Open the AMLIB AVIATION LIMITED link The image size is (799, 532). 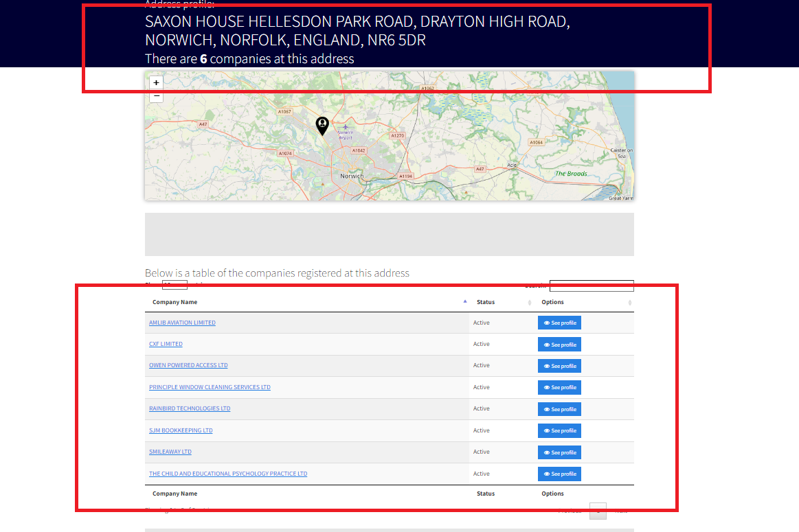182,323
